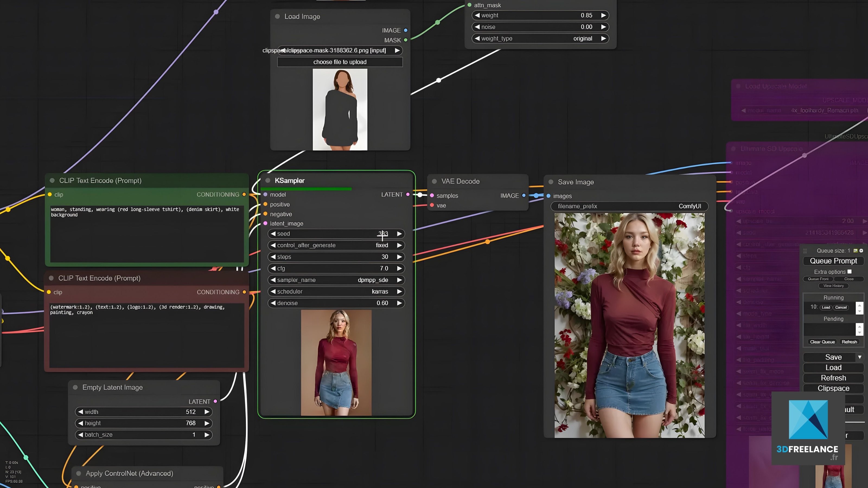Collapse the Empty Latent Image node dot
Screen dimensions: 868x488
point(75,387)
